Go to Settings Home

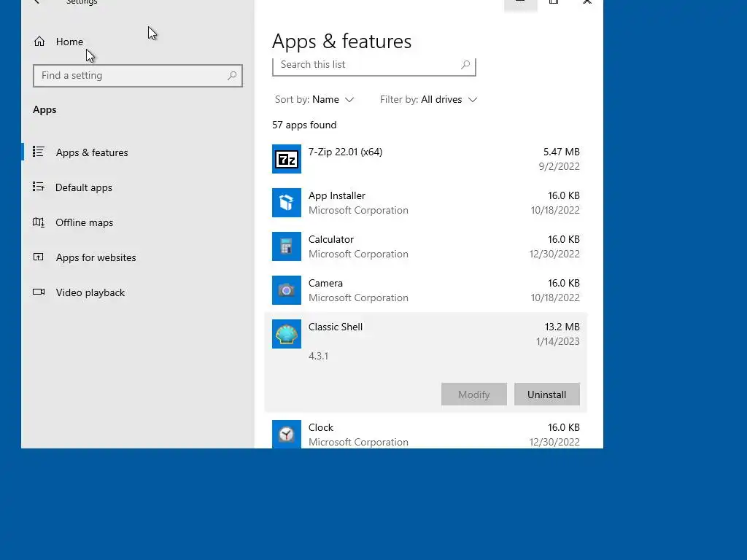pyautogui.click(x=138, y=42)
